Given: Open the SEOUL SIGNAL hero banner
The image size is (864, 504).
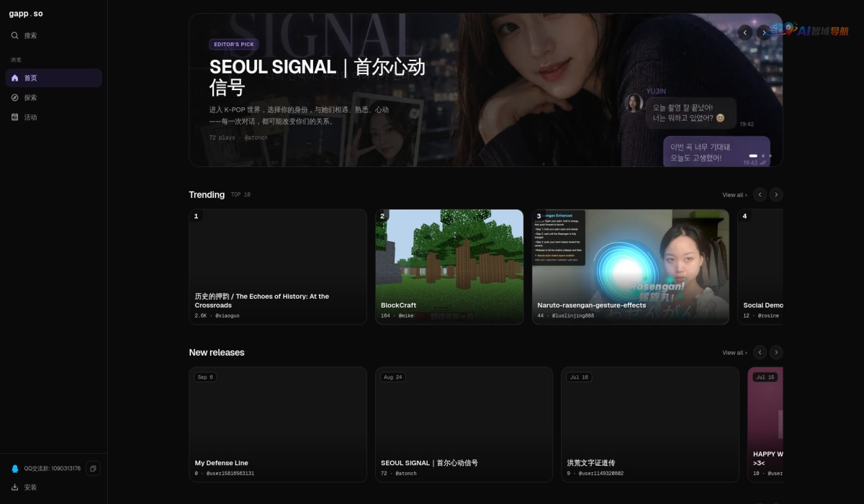Looking at the screenshot, I should coord(486,90).
